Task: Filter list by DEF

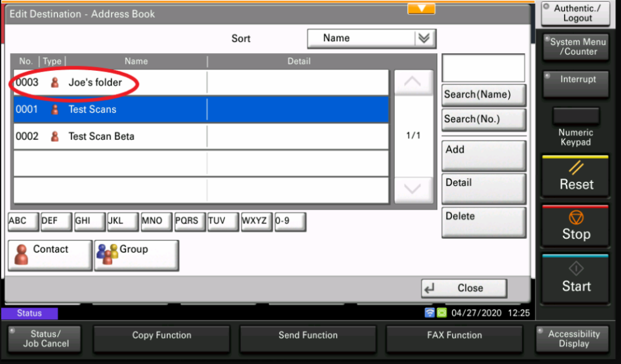Action: click(x=56, y=221)
